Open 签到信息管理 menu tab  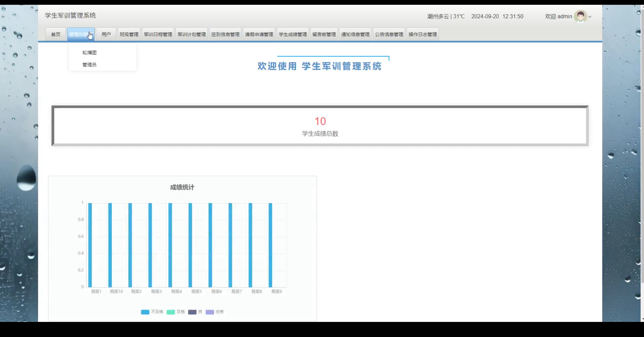[x=225, y=34]
